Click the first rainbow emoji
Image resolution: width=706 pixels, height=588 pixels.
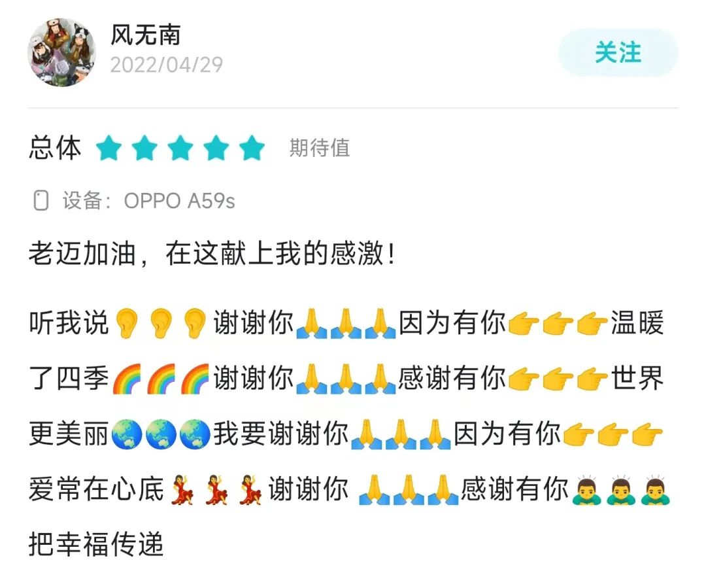127,379
